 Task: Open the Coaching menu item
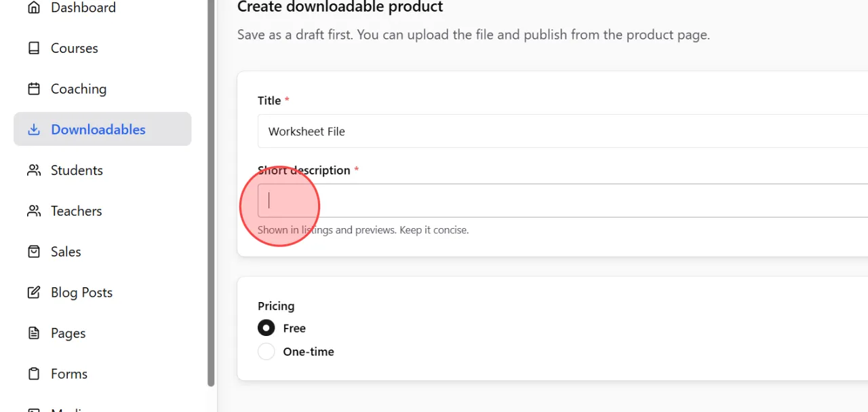click(x=102, y=89)
